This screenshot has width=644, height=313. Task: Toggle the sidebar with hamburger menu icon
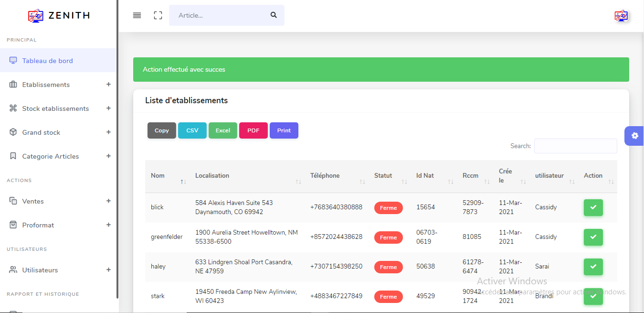click(x=137, y=15)
